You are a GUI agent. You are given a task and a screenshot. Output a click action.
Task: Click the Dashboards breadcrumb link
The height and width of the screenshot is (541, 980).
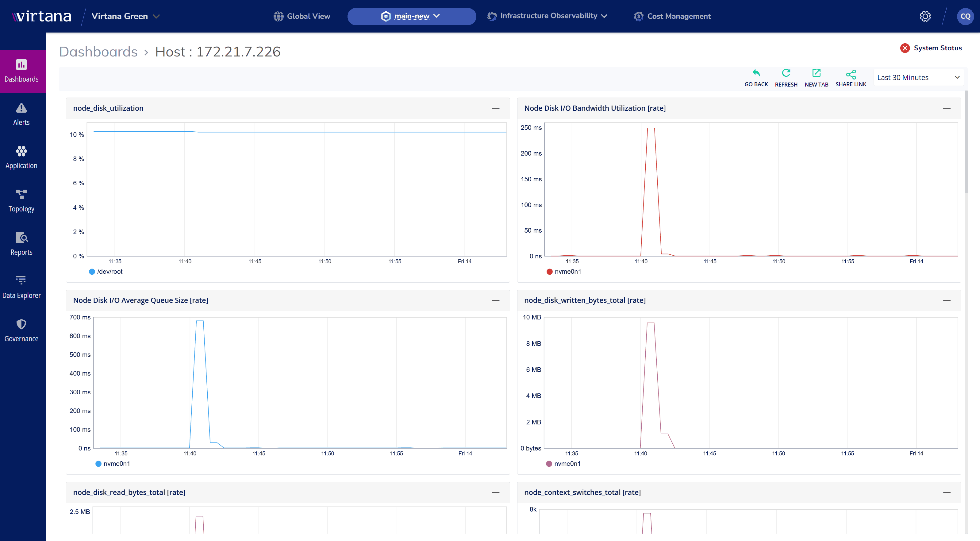pyautogui.click(x=98, y=51)
